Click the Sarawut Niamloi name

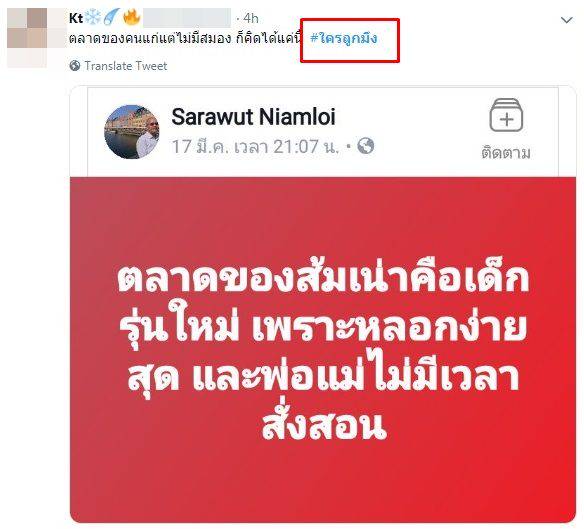tap(253, 117)
